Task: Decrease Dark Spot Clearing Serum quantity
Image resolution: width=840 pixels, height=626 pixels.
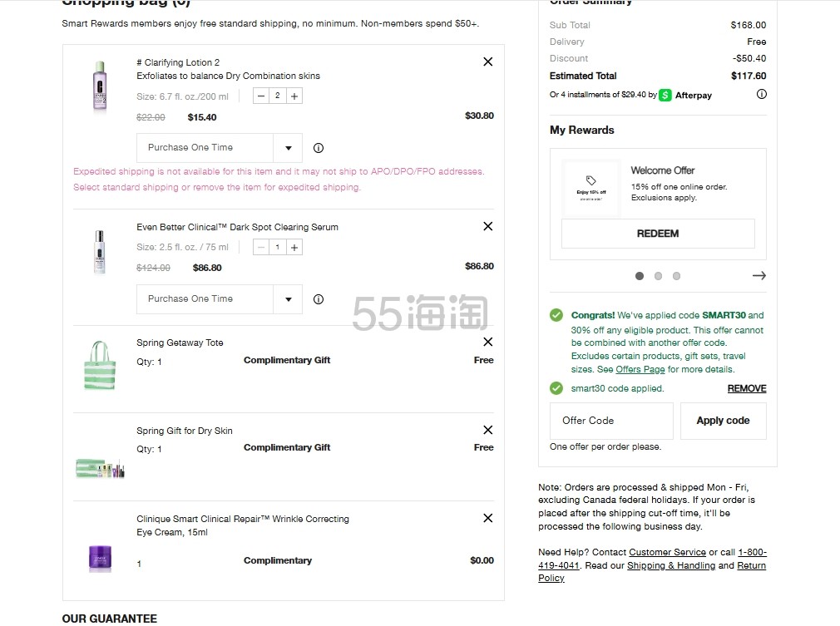Action: (x=261, y=247)
